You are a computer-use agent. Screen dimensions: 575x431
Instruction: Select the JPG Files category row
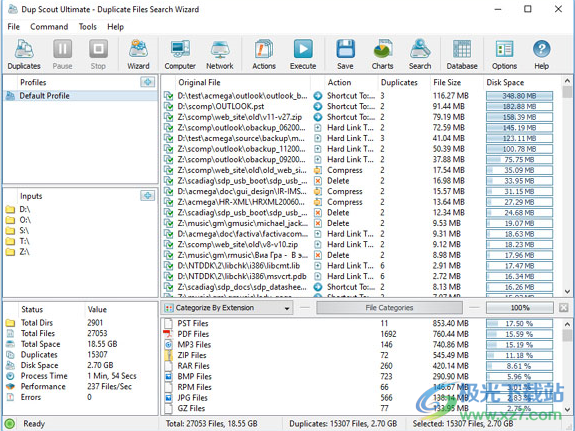click(361, 398)
